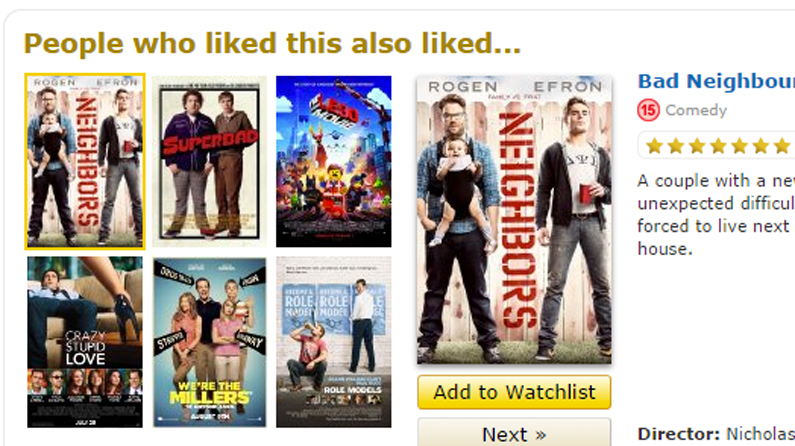Rate the movie one star
Screen dimensions: 795x446
[655, 146]
